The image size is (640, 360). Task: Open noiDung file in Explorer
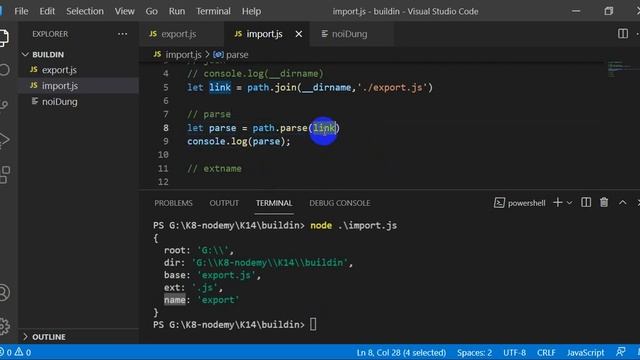60,102
